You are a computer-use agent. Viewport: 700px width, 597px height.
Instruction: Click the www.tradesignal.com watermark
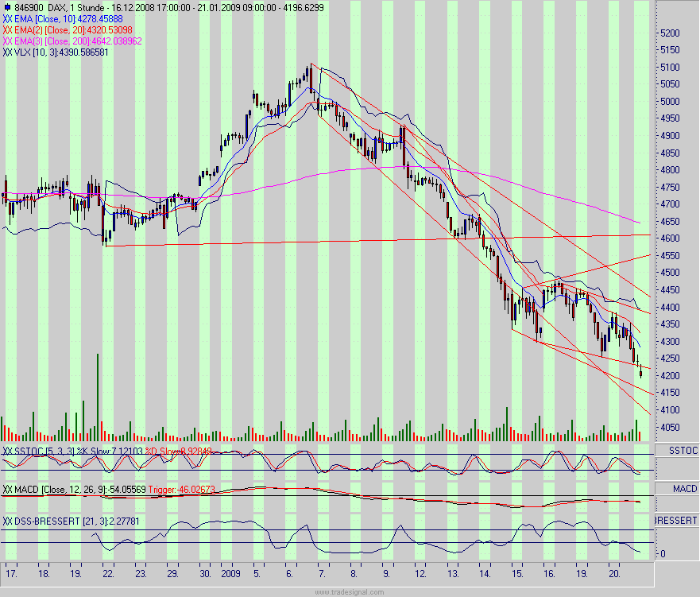[350, 591]
